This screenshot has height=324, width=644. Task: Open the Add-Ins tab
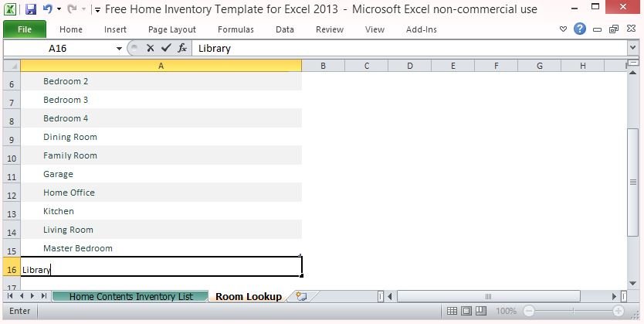pos(422,29)
